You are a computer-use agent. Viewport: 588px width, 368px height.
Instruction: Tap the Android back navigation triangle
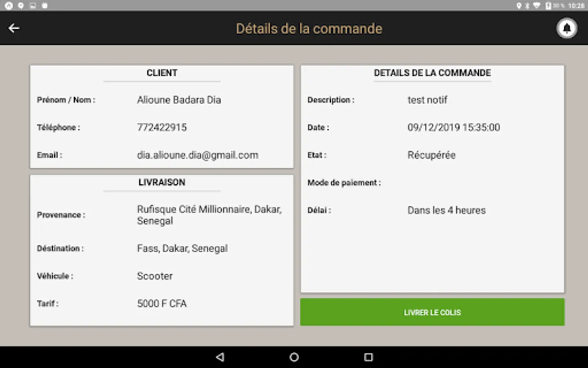pos(220,357)
